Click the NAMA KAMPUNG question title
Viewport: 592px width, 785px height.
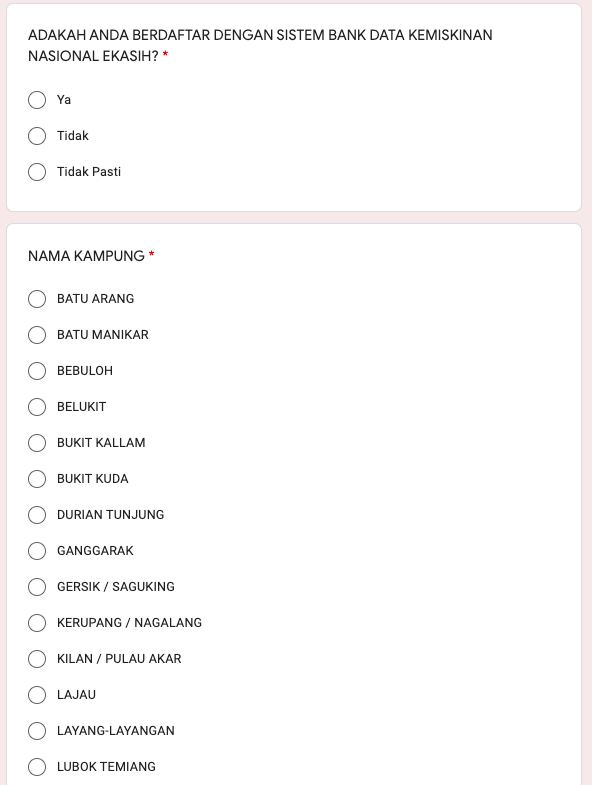[86, 256]
